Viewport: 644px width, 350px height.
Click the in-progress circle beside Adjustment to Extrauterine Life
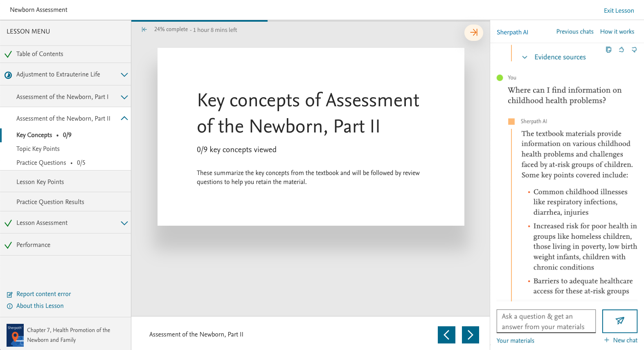pyautogui.click(x=8, y=75)
